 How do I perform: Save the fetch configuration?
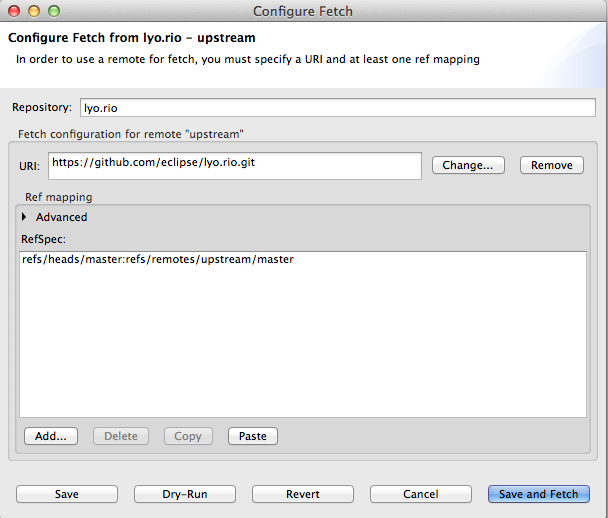(x=67, y=494)
